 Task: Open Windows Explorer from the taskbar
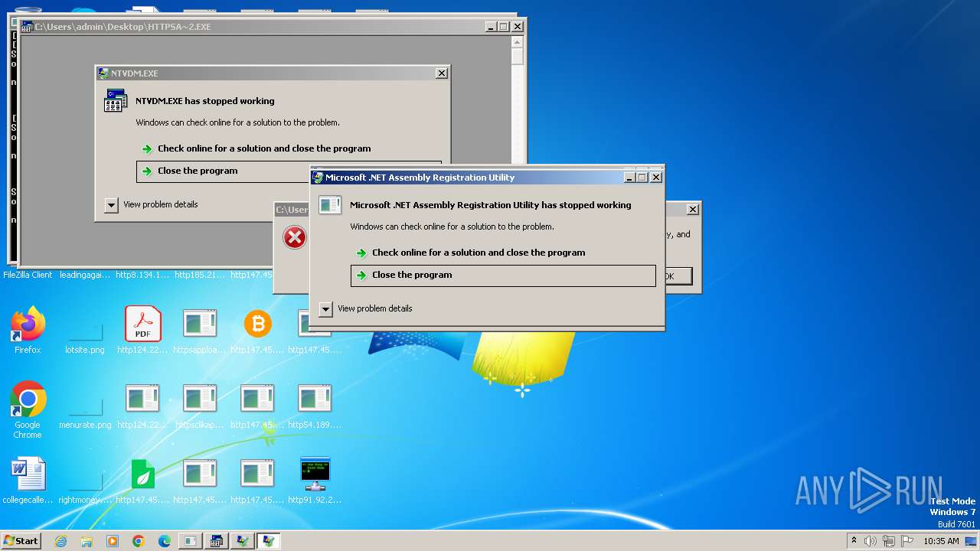87,541
